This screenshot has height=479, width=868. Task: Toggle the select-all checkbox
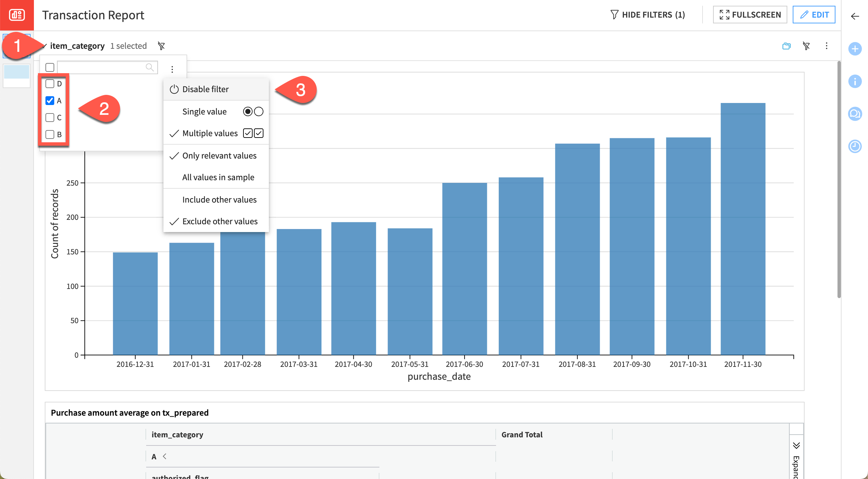(50, 67)
